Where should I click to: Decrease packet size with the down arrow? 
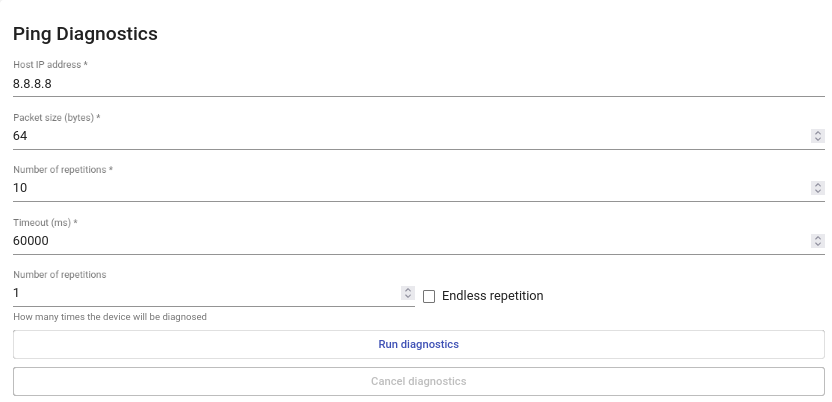pos(817,139)
